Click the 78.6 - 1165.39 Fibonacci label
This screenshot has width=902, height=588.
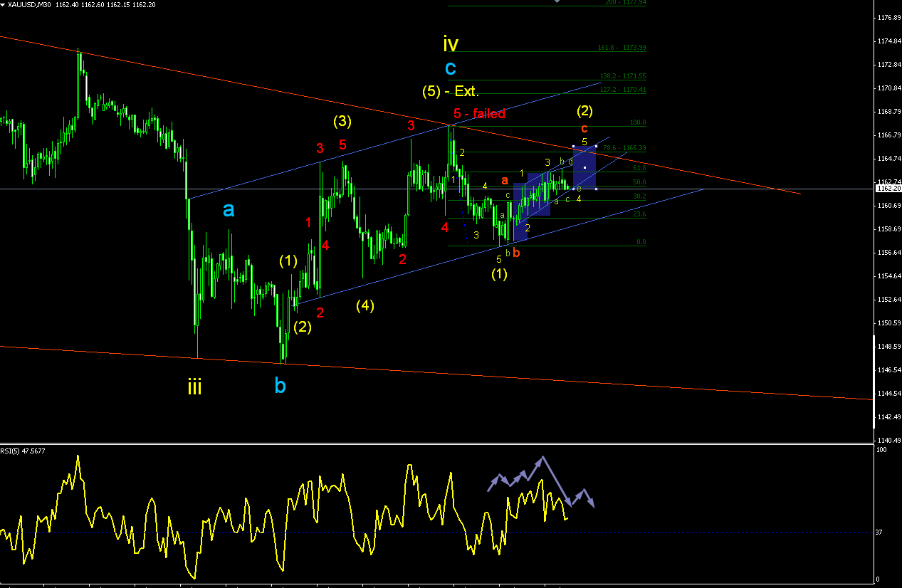tap(624, 148)
